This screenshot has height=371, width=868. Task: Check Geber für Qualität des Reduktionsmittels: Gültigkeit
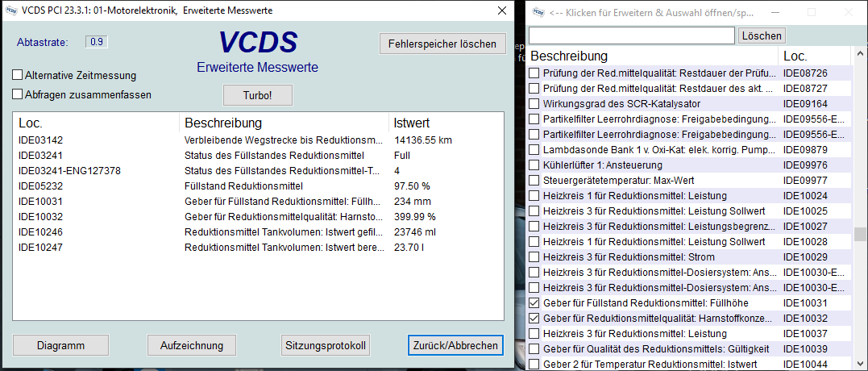[x=534, y=349]
